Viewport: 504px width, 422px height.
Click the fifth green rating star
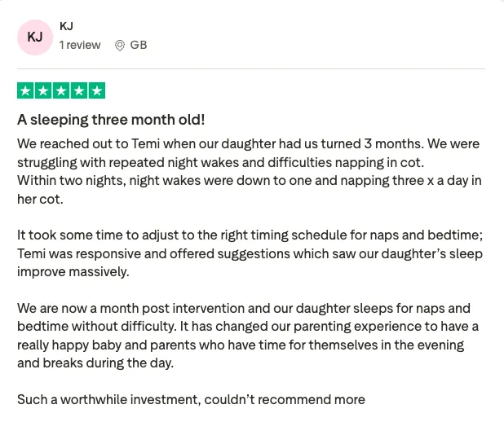click(97, 90)
